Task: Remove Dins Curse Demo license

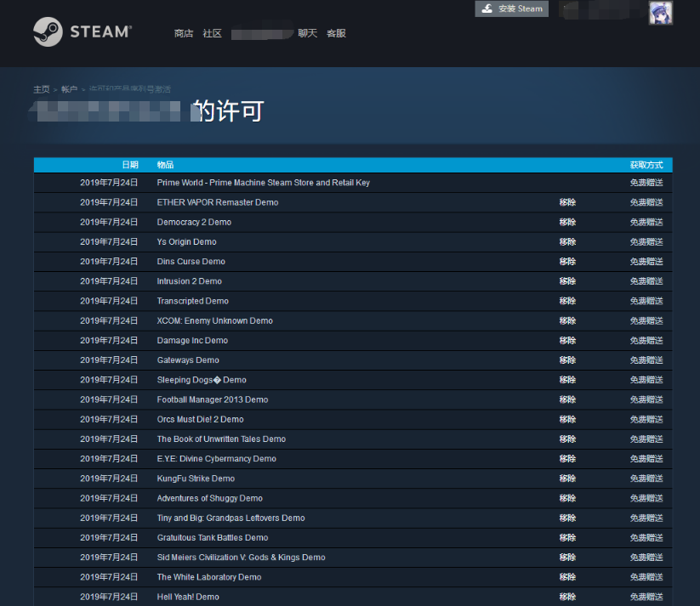Action: tap(567, 262)
